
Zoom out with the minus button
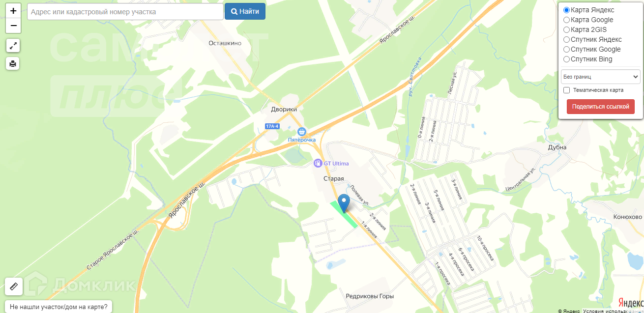(x=13, y=26)
